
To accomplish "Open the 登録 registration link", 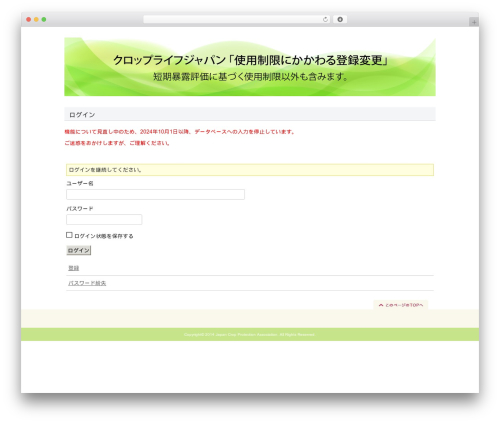I will [74, 268].
